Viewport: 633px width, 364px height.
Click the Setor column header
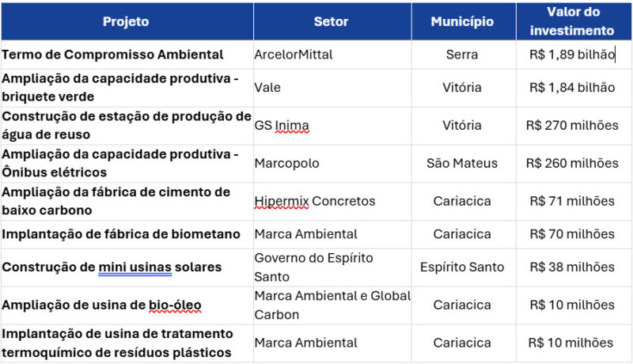331,21
